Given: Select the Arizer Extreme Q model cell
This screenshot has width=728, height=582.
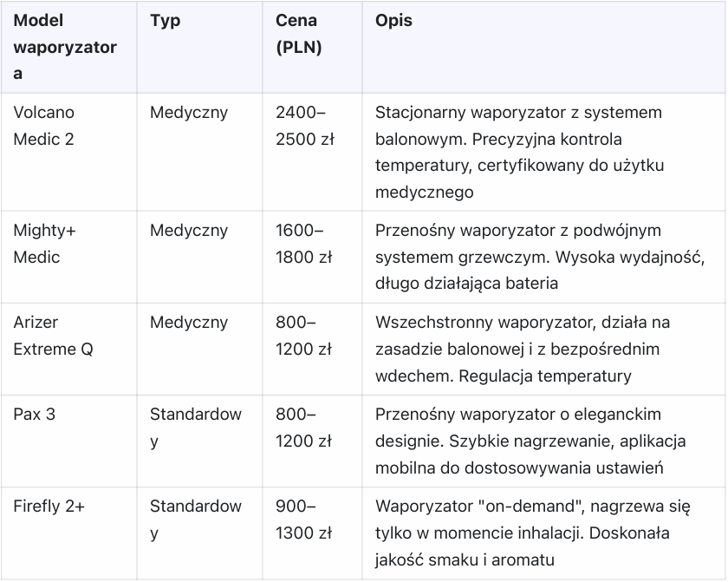Looking at the screenshot, I should [x=53, y=336].
